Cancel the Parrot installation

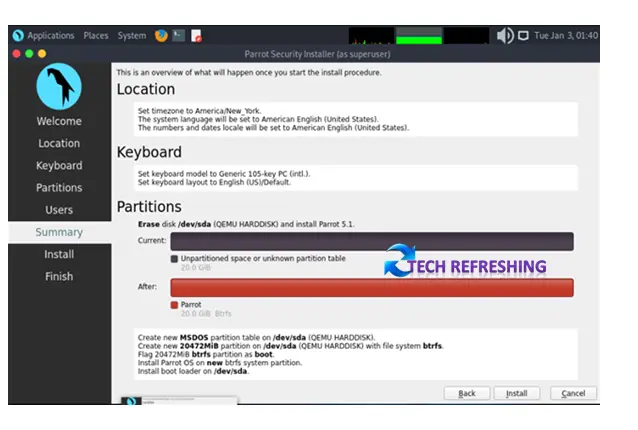573,393
